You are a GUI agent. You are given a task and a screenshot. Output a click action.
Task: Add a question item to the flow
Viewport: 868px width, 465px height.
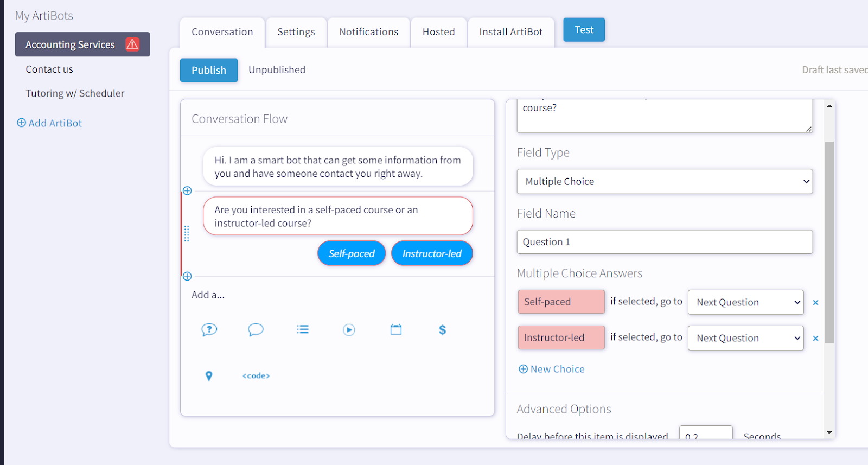(x=209, y=329)
